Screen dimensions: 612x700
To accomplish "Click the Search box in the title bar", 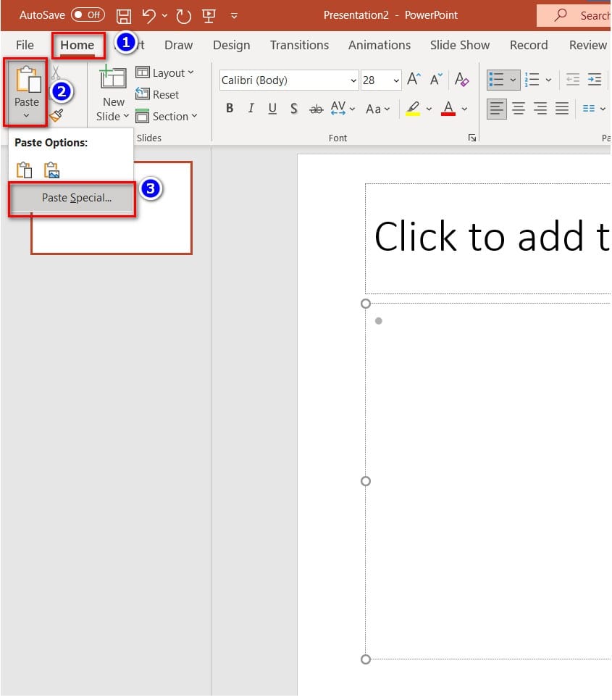I will click(x=574, y=16).
